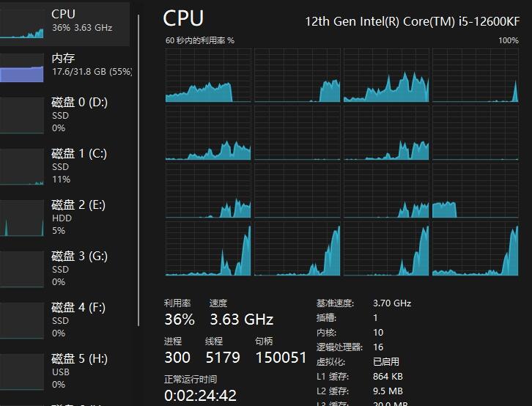Screen dimensions: 532x406
Task: Click the top-left logical processor graph
Action: (x=209, y=75)
